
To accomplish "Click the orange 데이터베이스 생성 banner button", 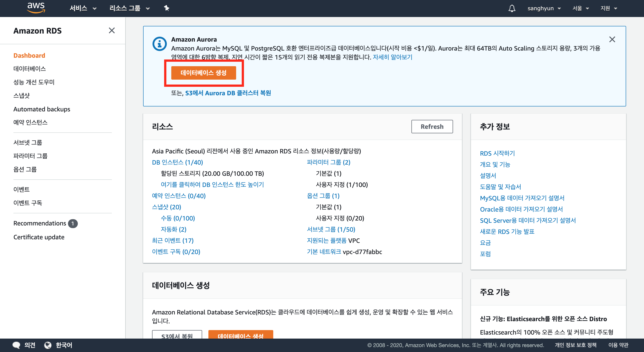I will click(x=203, y=73).
